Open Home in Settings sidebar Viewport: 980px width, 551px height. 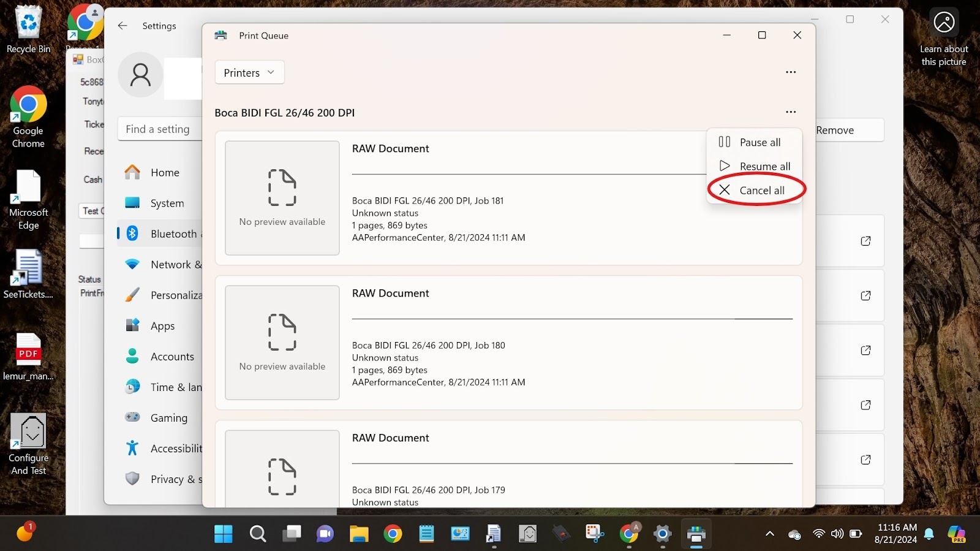(x=159, y=173)
